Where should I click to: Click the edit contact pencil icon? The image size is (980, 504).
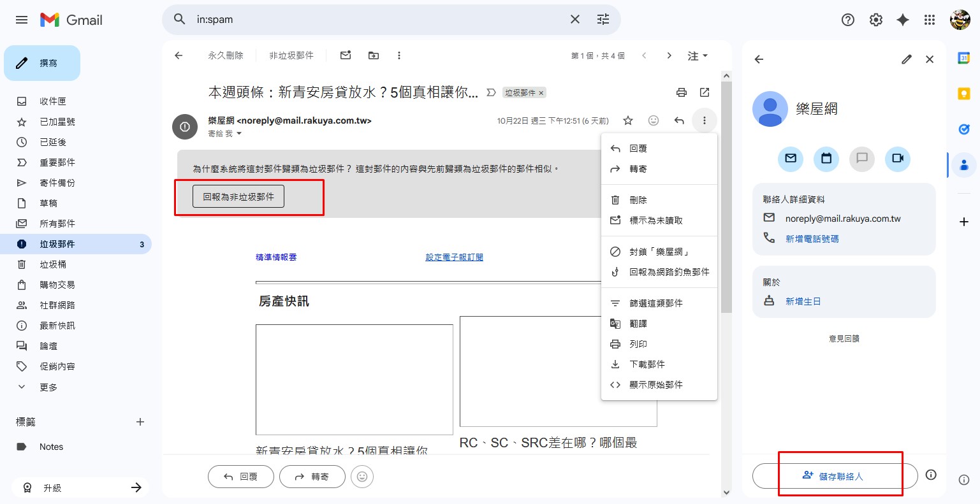[906, 59]
